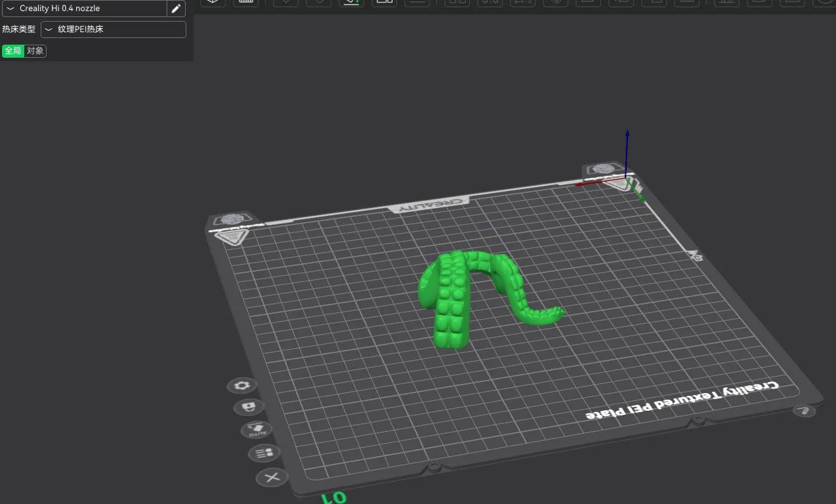Click the horizontal-line seam tool icon
This screenshot has width=836, height=504.
click(417, 3)
